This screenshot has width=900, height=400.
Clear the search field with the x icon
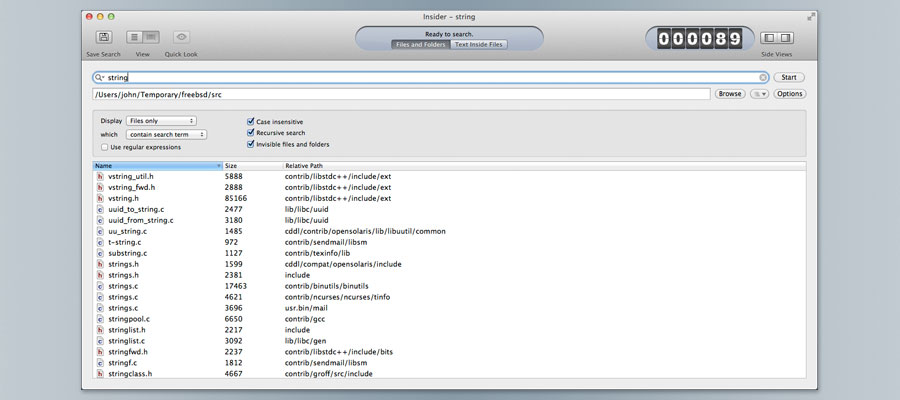[763, 77]
